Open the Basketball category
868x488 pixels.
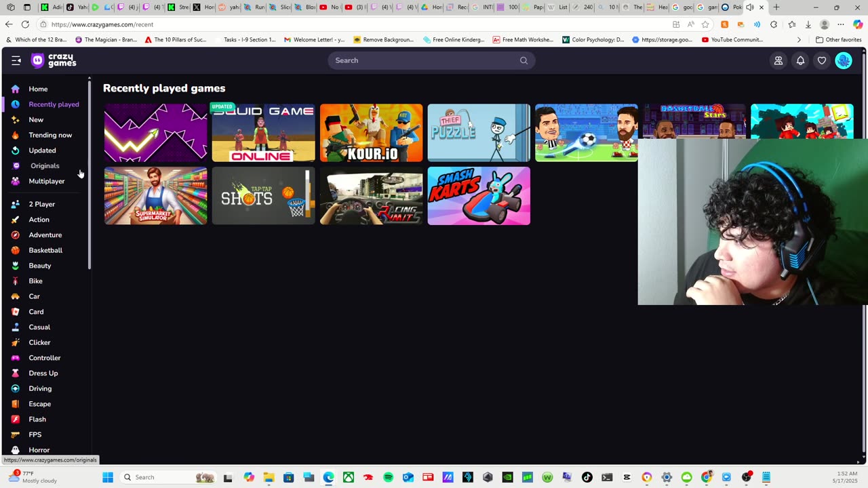coord(45,250)
